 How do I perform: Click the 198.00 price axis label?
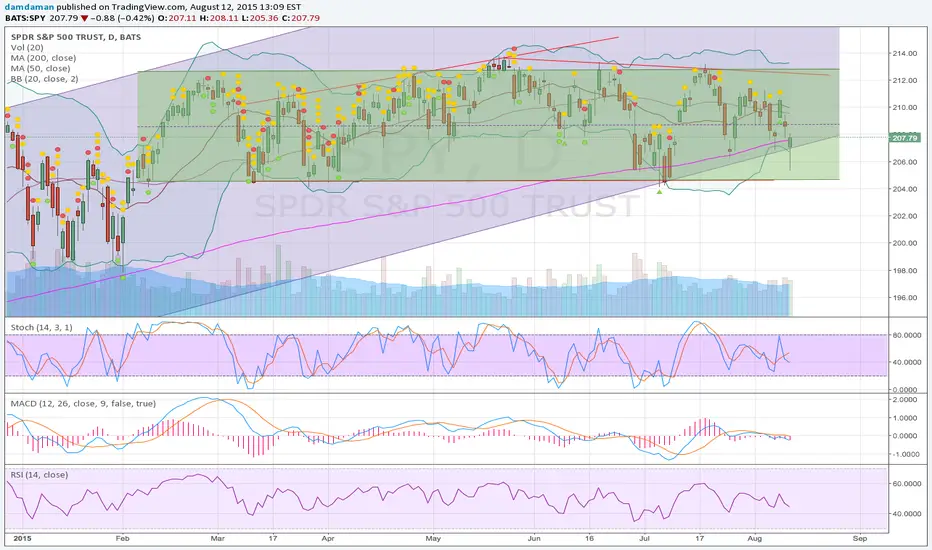click(x=905, y=271)
